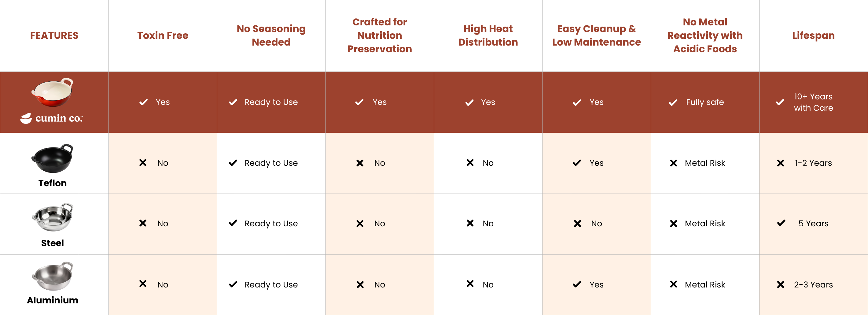This screenshot has width=868, height=315.
Task: Click the Toxin Free column header
Action: [x=163, y=35]
